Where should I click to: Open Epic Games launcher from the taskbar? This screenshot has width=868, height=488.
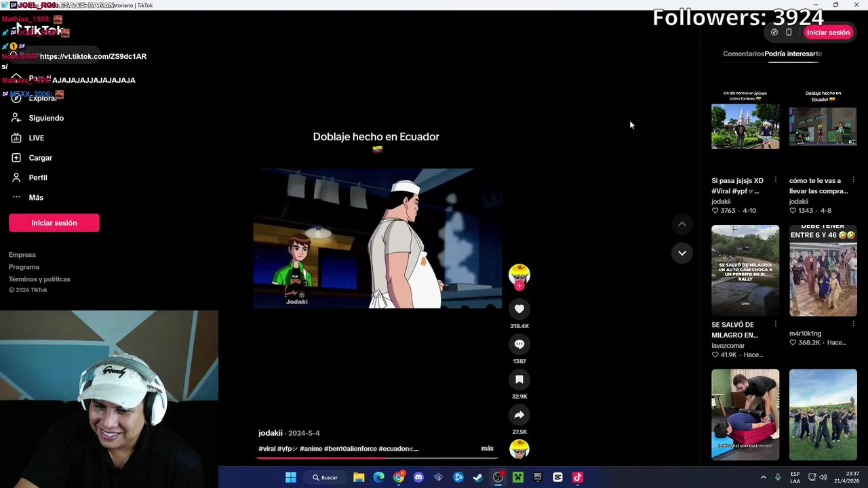pyautogui.click(x=538, y=477)
